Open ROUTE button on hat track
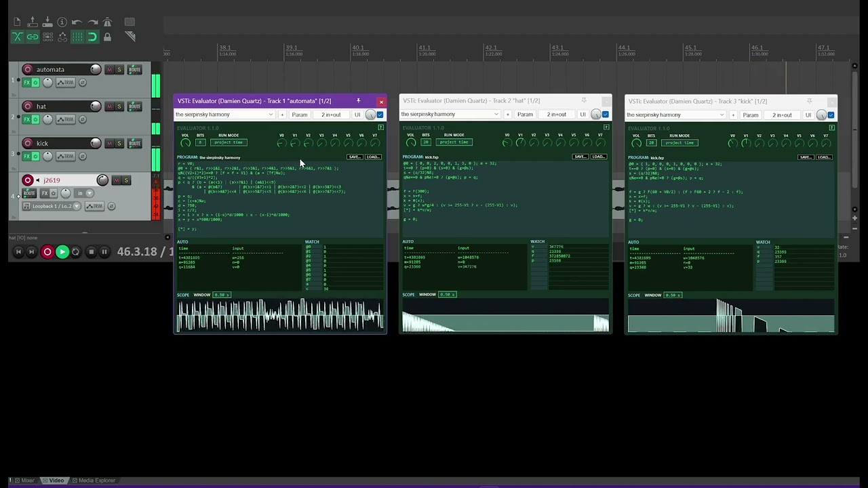This screenshot has height=488, width=868. click(x=135, y=106)
